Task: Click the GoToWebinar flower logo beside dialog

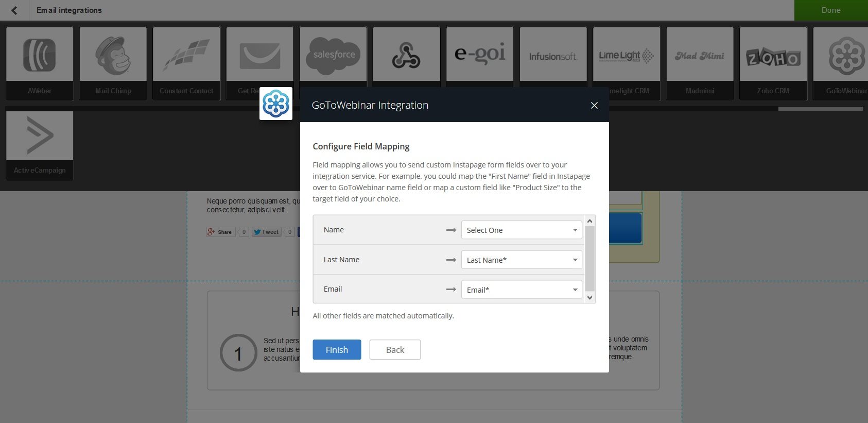Action: pos(276,104)
